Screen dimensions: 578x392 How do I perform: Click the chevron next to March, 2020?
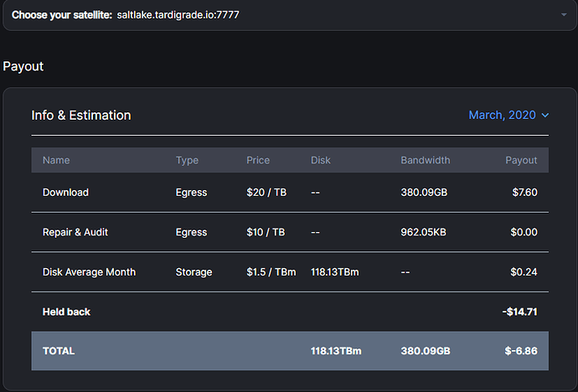[x=545, y=116]
